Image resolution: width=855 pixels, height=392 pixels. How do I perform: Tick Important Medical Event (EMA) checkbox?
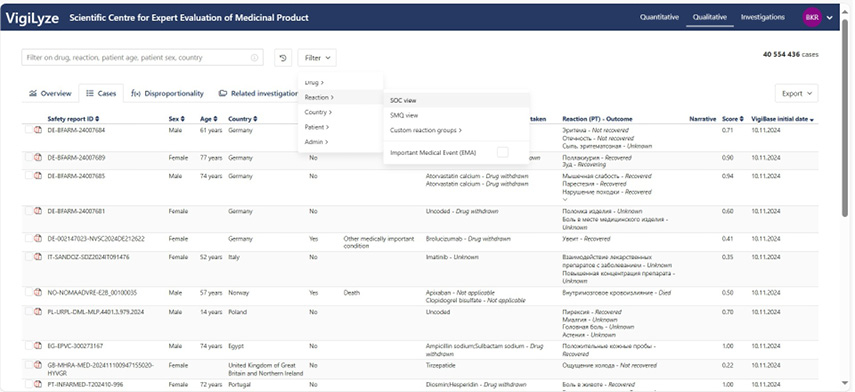tap(502, 153)
